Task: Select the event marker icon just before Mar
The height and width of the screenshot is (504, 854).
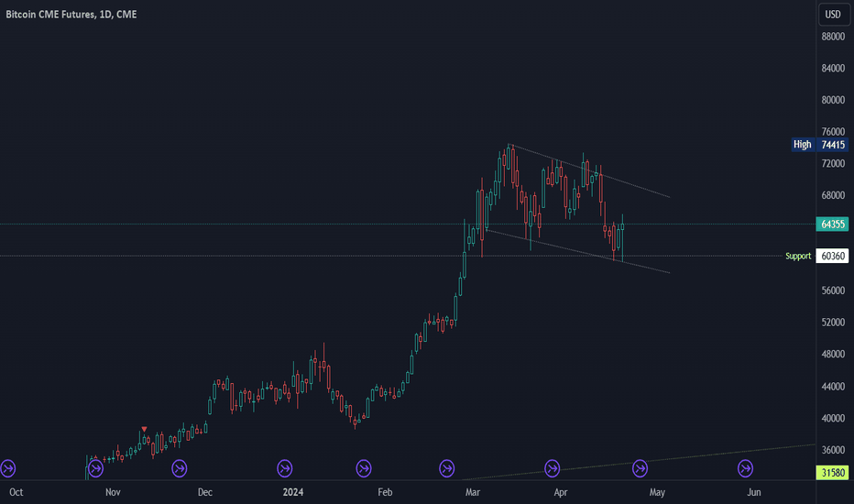Action: (446, 468)
